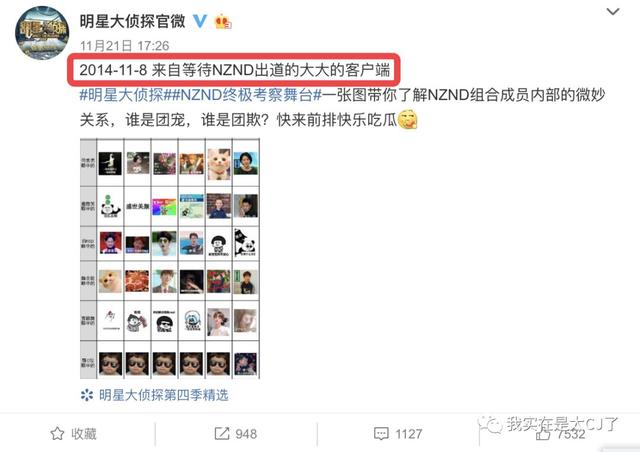Click the white cat thumbnail in grid
The width and height of the screenshot is (640, 452).
coord(219,164)
